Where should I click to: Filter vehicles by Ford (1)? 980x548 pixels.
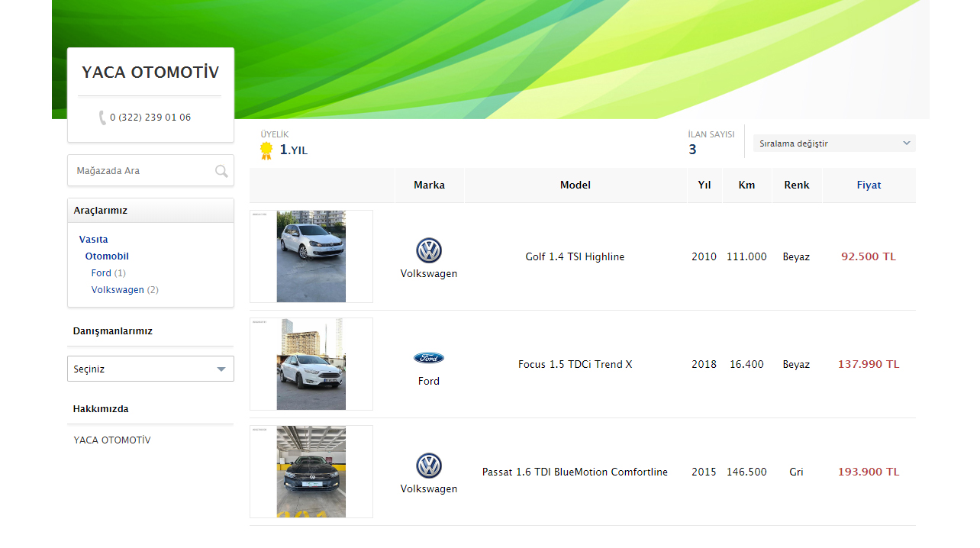[108, 273]
